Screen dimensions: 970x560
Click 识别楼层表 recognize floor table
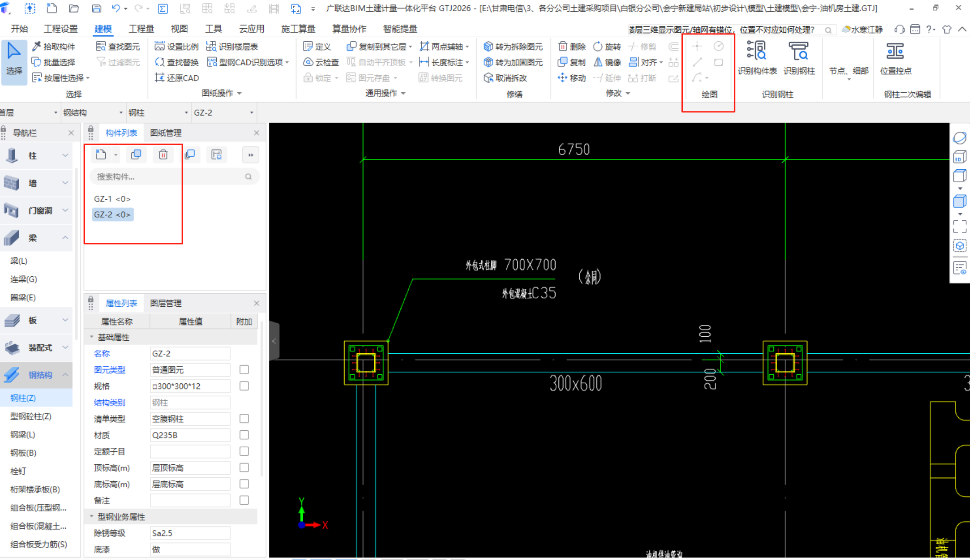point(232,47)
